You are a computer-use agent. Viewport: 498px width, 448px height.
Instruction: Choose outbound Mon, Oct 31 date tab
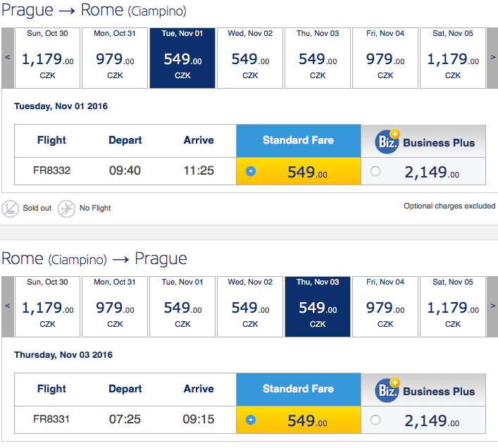click(x=115, y=58)
